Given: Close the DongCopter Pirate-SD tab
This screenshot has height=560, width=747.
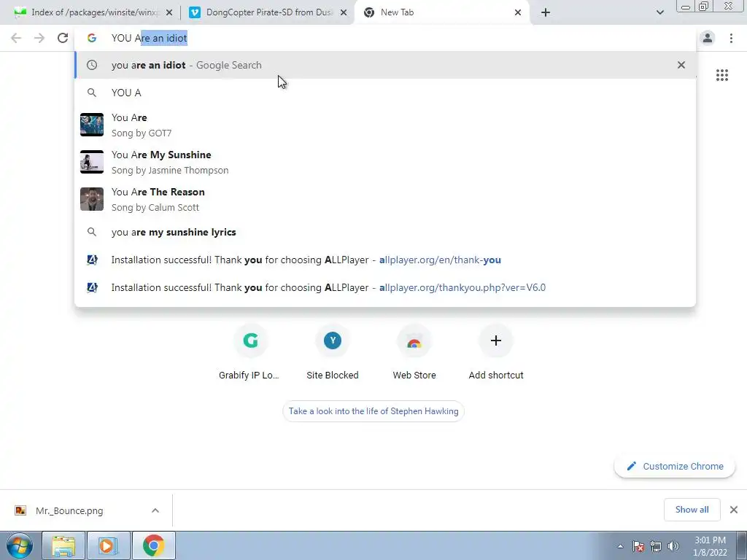Looking at the screenshot, I should click(344, 12).
